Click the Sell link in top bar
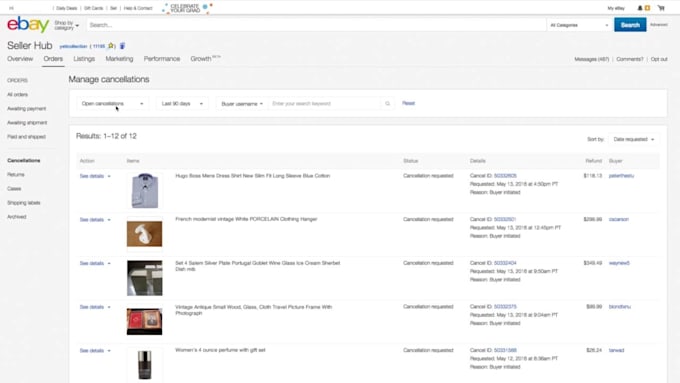This screenshot has height=383, width=680. click(113, 8)
